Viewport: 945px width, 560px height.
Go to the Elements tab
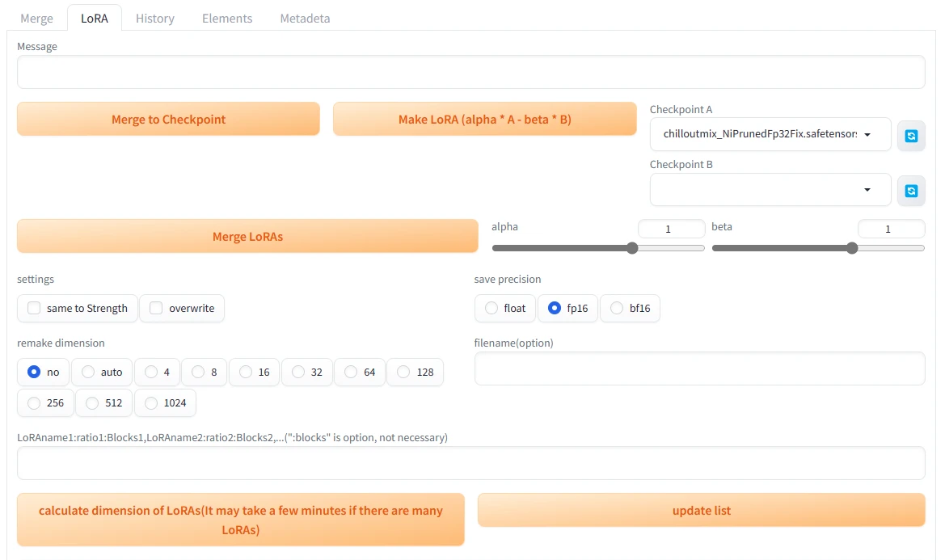pos(227,18)
